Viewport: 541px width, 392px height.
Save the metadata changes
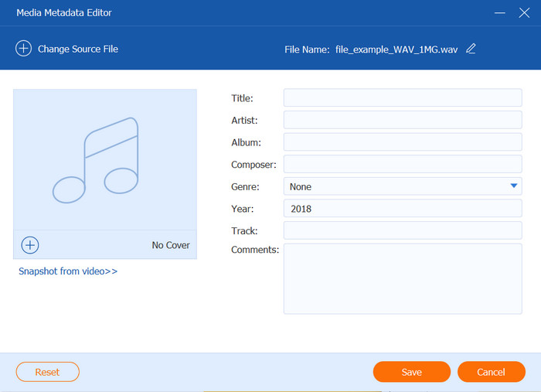pos(412,372)
